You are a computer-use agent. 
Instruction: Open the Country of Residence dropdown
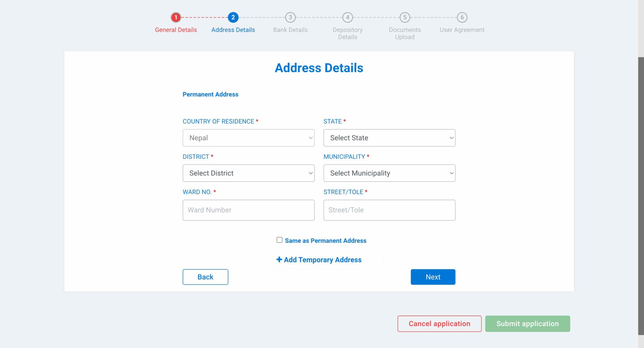[248, 138]
